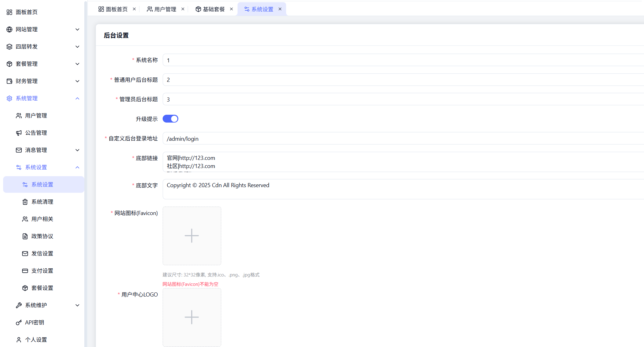Click the envelope icon for 发信设置
The image size is (644, 347).
(x=25, y=254)
